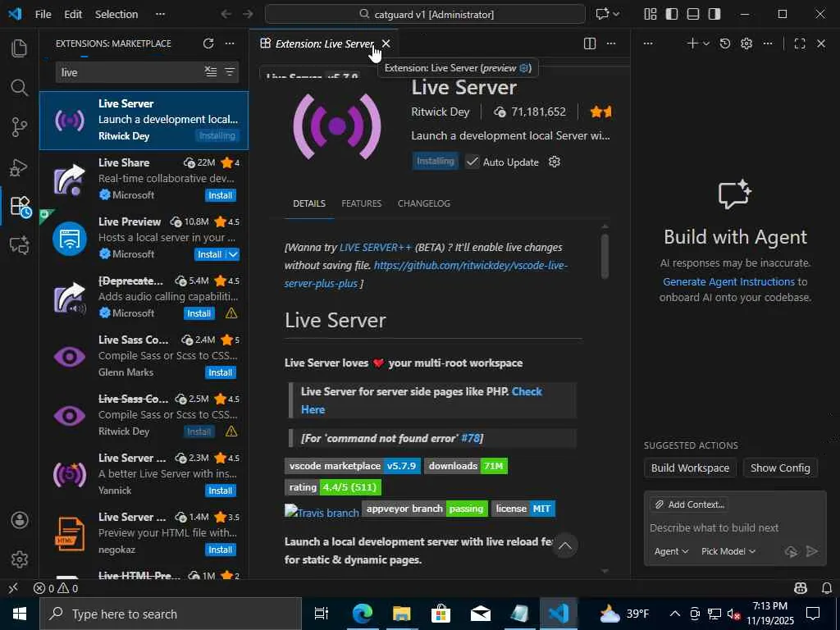
Task: Click the extension details vertical scrollbar
Action: click(x=605, y=256)
